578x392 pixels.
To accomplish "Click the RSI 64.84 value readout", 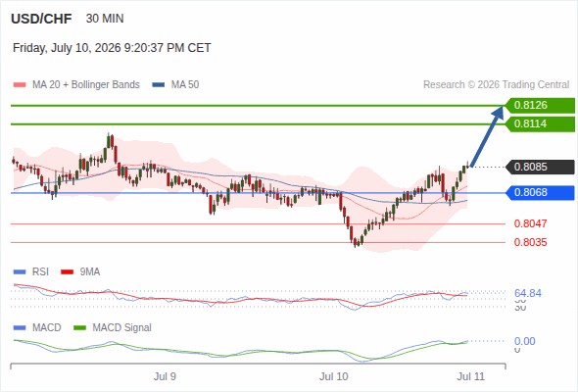I will coord(528,293).
